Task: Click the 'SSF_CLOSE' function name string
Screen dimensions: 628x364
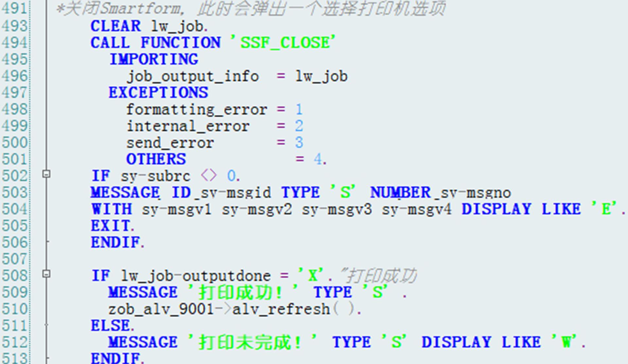Action: (x=283, y=43)
